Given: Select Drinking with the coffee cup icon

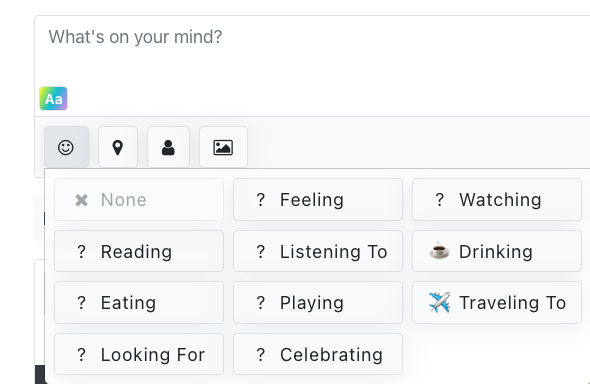Looking at the screenshot, I should (497, 251).
